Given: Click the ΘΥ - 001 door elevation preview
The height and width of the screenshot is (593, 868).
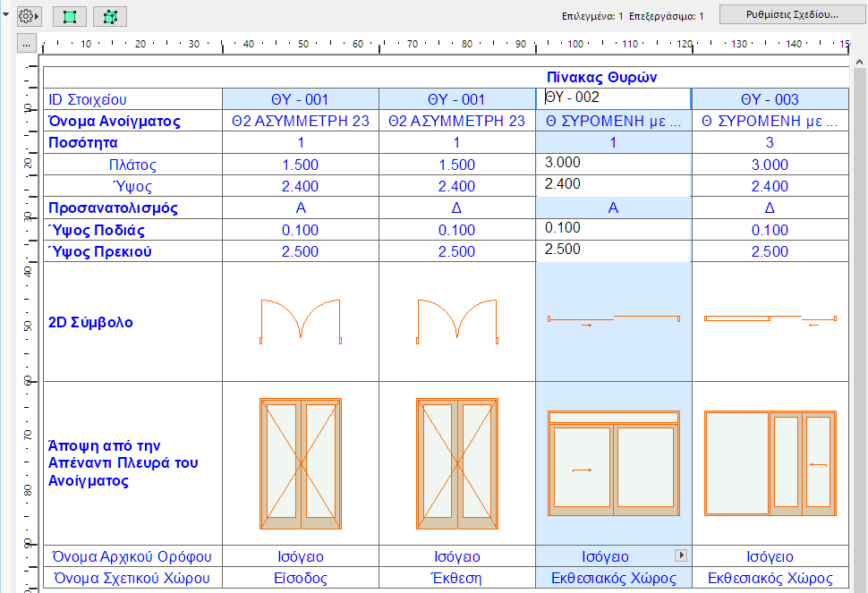Looking at the screenshot, I should 301,463.
